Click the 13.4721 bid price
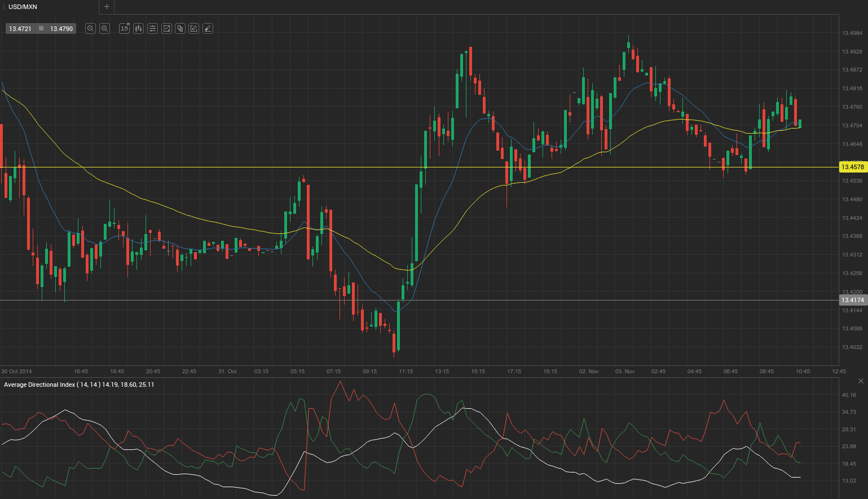 20,29
